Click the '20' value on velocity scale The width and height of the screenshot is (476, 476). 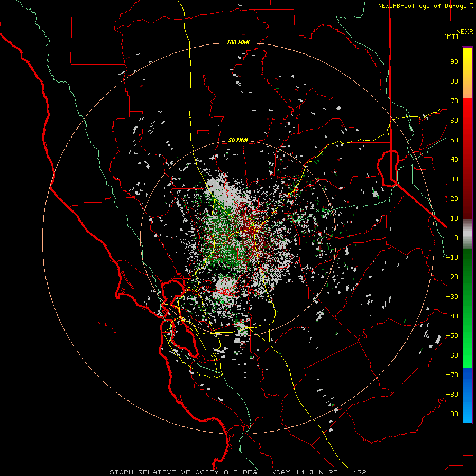point(454,199)
